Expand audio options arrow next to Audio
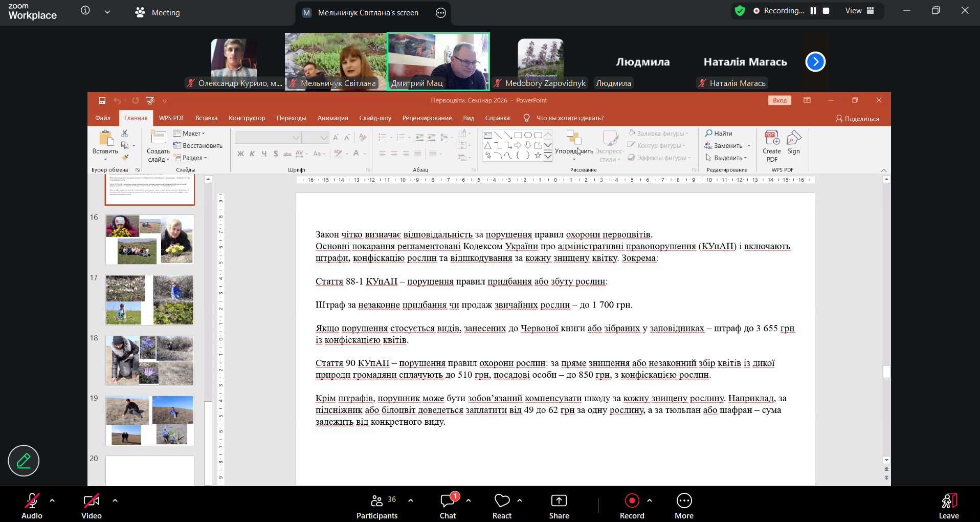This screenshot has width=980, height=522. [52, 501]
